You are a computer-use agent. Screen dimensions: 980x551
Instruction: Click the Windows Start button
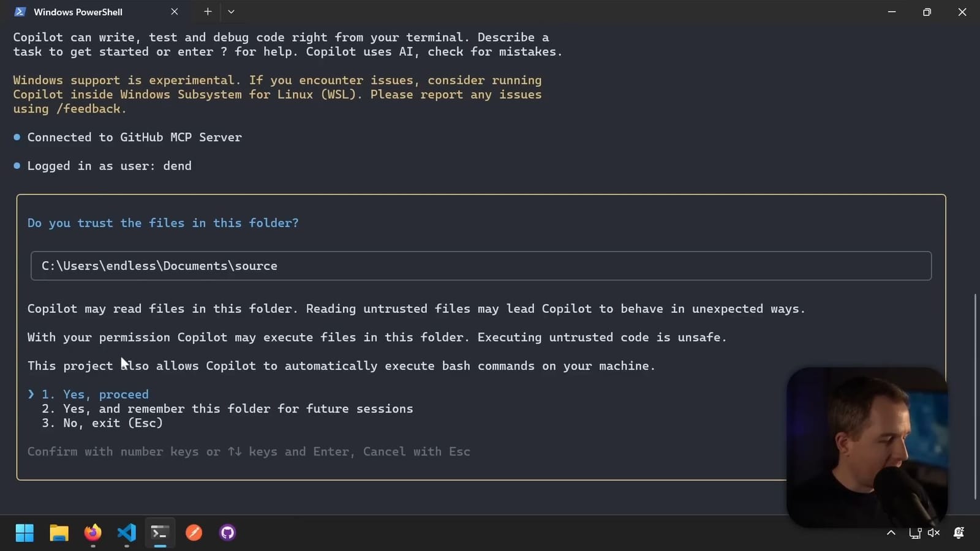[x=24, y=533]
